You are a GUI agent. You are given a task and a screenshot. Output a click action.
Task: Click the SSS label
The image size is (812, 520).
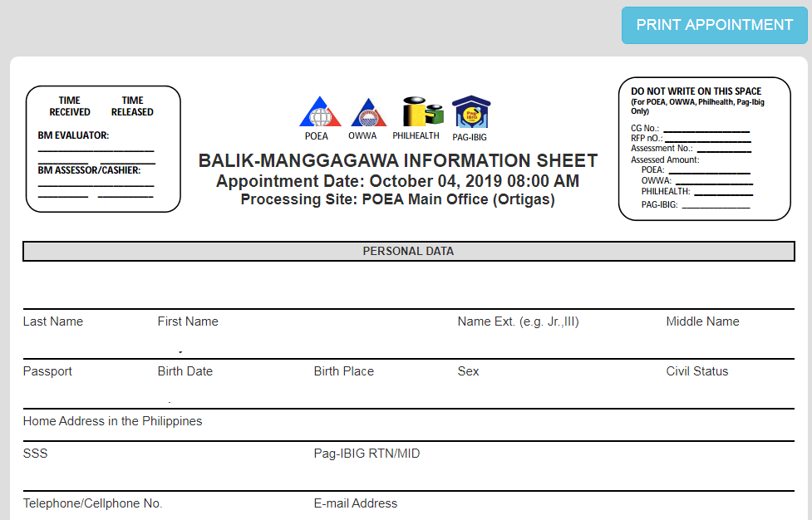tap(35, 454)
